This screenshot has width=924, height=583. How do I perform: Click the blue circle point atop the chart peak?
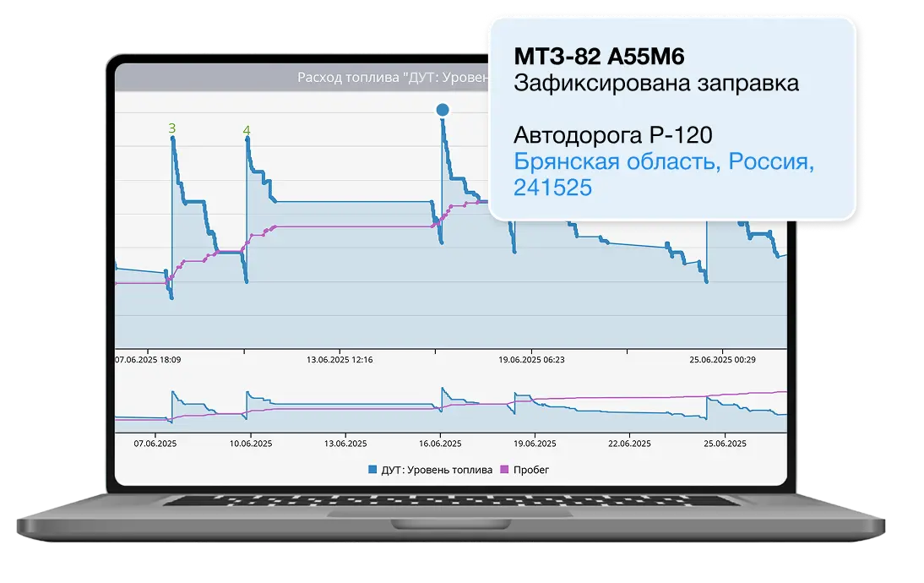443,110
